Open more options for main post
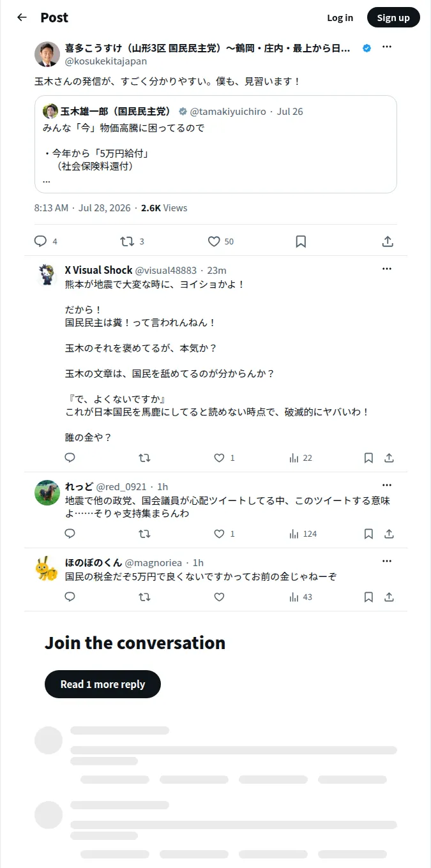Screen dimensions: 431x868 (387, 47)
